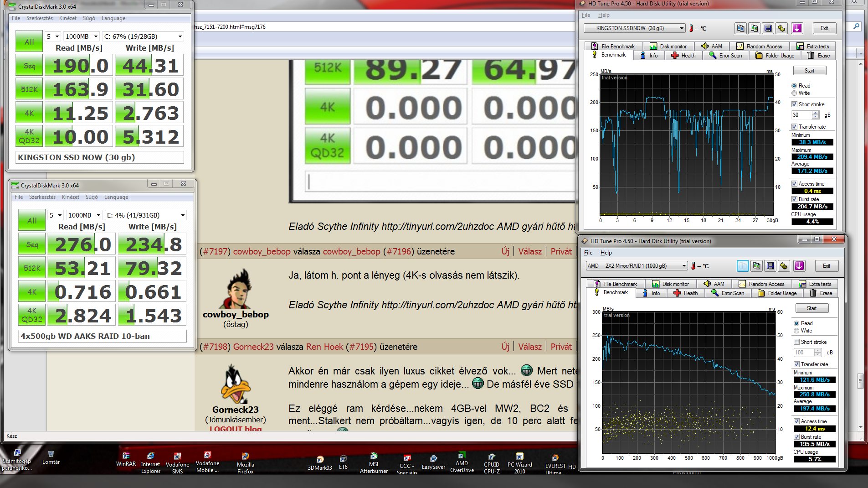Open test count dropdown in Kingston CrystalDiskMark
This screenshot has height=488, width=868.
tap(52, 36)
